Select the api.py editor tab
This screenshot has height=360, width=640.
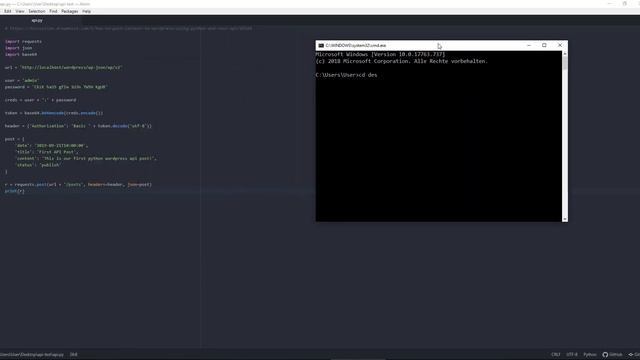pos(37,20)
